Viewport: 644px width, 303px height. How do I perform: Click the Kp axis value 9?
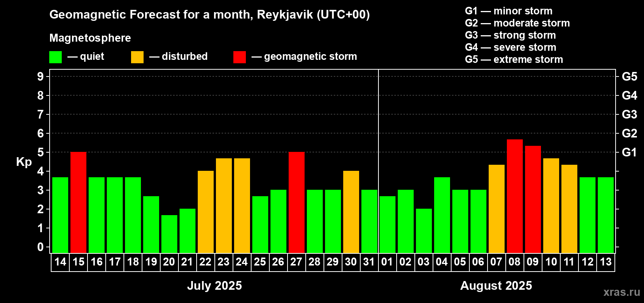coord(41,77)
